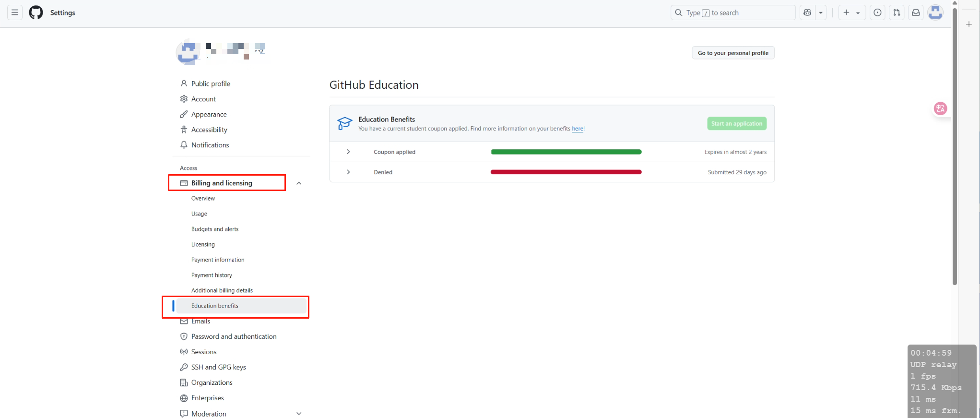Select the billing Overview sub-item
The width and height of the screenshot is (980, 418).
point(203,198)
